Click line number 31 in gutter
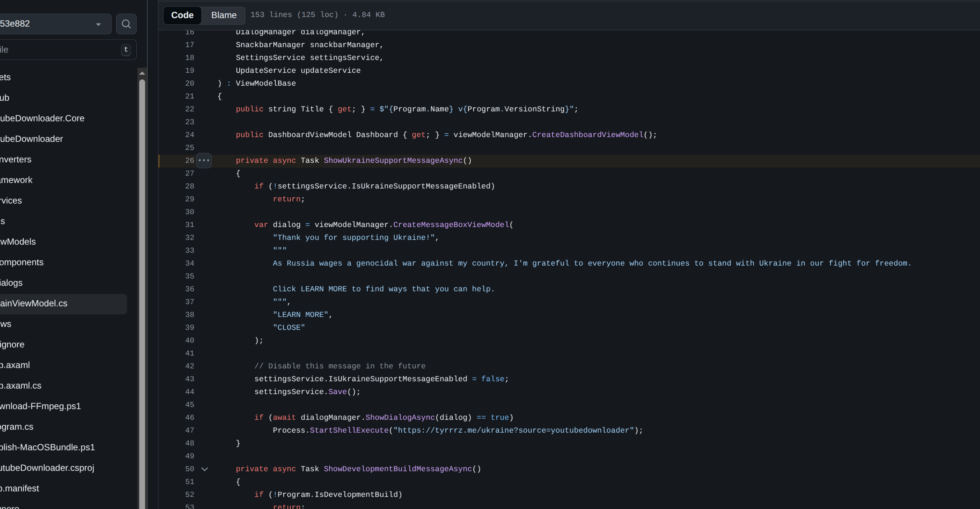The image size is (980, 509). [190, 225]
